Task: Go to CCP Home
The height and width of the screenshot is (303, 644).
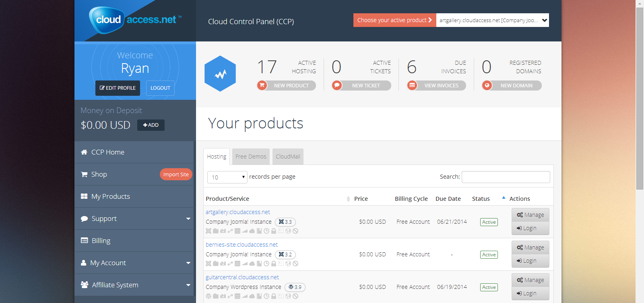Action: [134, 152]
